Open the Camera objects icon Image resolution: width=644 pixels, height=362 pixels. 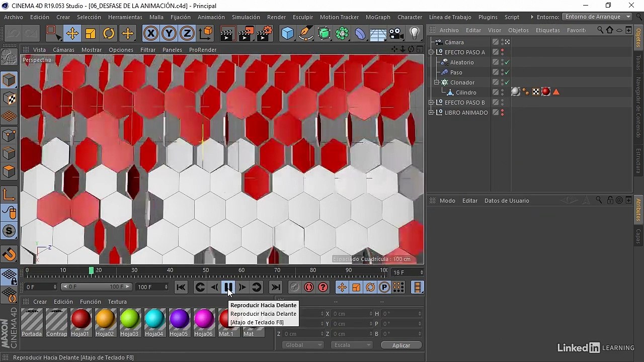coord(396,34)
